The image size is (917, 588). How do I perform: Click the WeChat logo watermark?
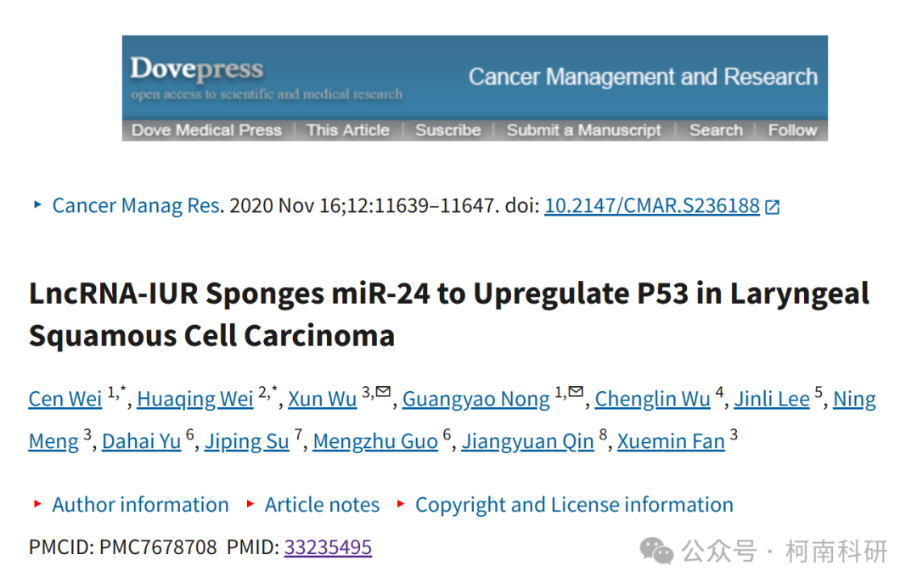pos(656,551)
